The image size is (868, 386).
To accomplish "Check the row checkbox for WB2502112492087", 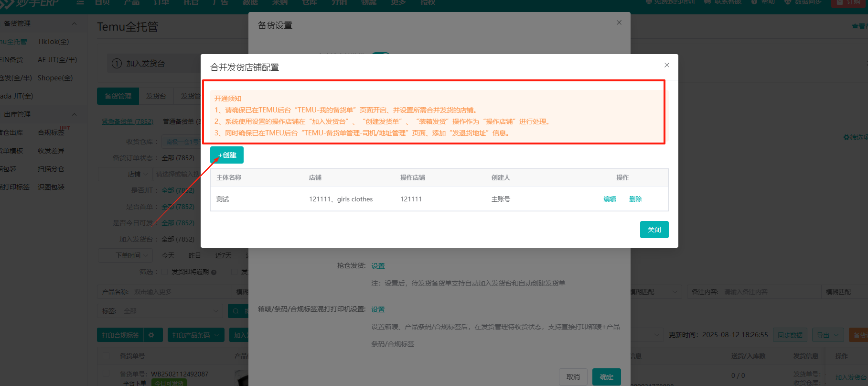I will point(106,373).
